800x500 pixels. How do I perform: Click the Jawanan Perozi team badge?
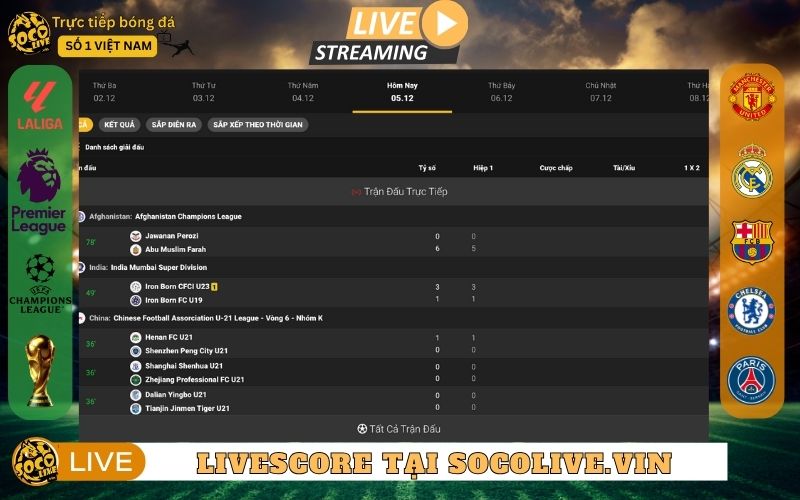(x=136, y=236)
